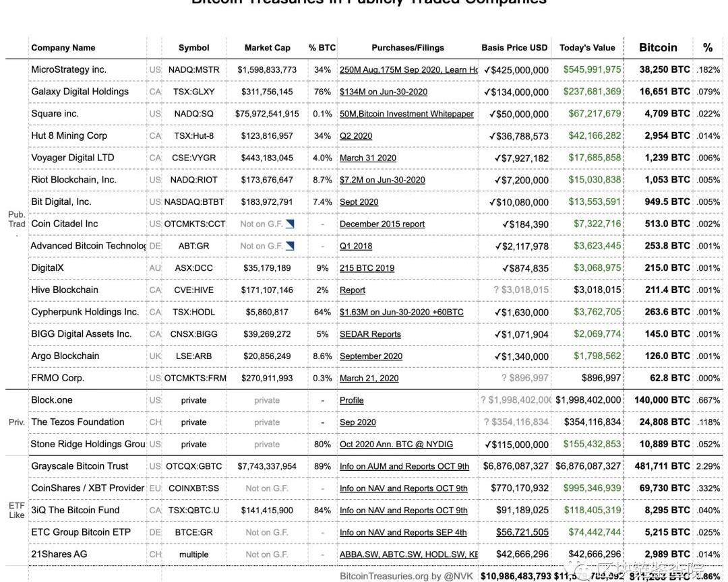
Task: Select the 'Today's Value' column header
Action: click(587, 48)
